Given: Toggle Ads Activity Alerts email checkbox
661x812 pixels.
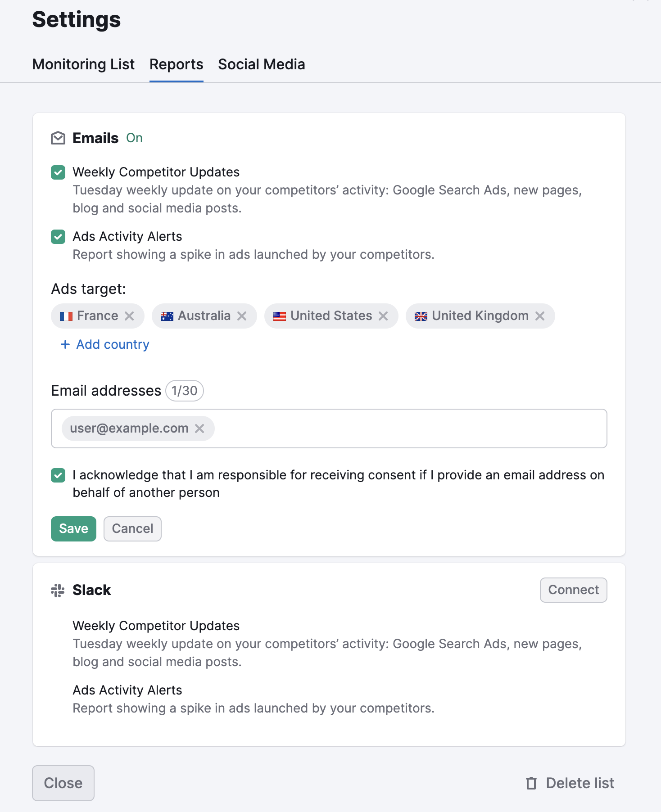Looking at the screenshot, I should click(58, 237).
